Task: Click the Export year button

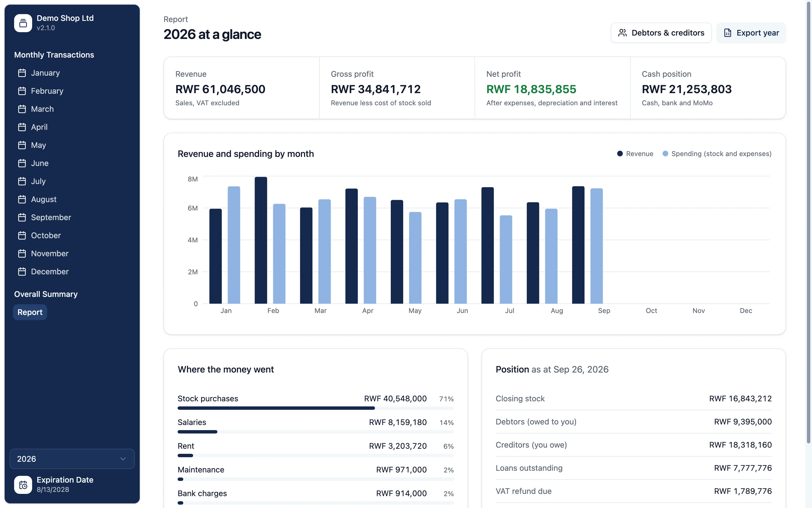Action: pyautogui.click(x=751, y=33)
